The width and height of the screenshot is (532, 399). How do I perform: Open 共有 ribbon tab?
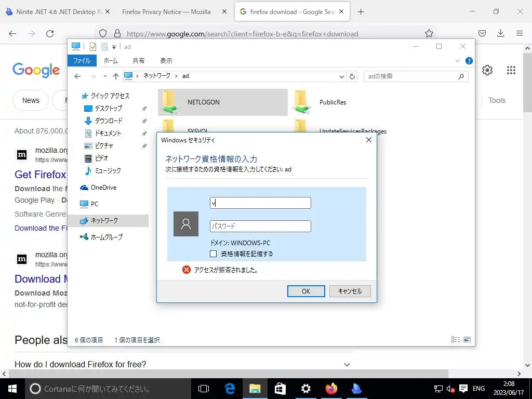pos(138,61)
